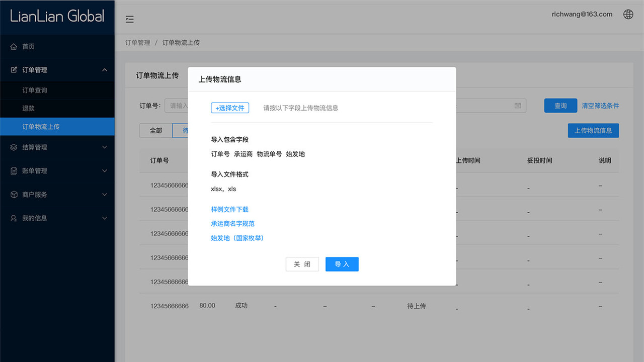This screenshot has width=644, height=362.
Task: Click the hamburger icon to collapse sidebar
Action: 130,19
